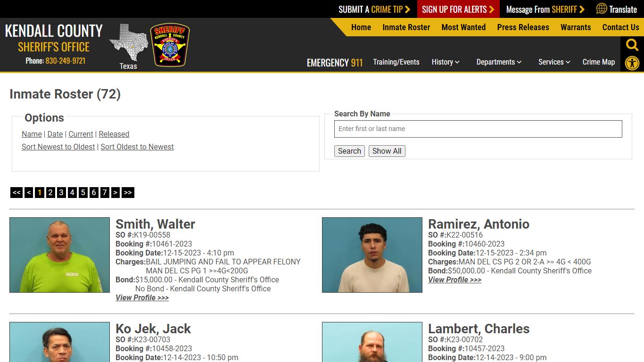Click the Search button
Image resolution: width=644 pixels, height=362 pixels.
349,151
